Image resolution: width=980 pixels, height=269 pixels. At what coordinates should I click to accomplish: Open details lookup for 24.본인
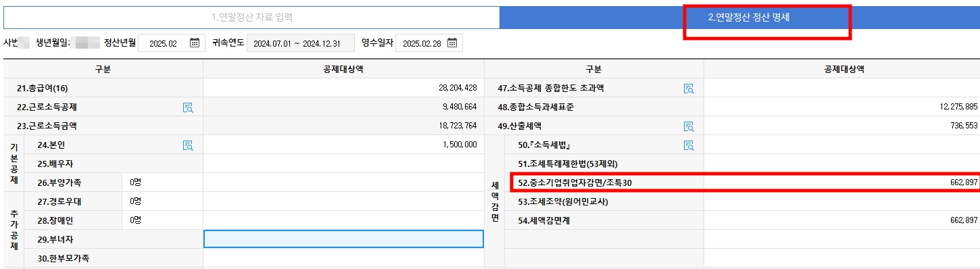click(188, 145)
